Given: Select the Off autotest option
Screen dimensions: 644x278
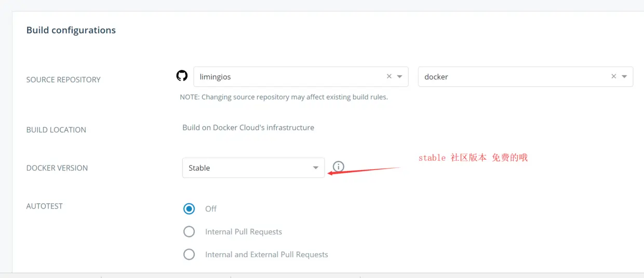Looking at the screenshot, I should (189, 208).
